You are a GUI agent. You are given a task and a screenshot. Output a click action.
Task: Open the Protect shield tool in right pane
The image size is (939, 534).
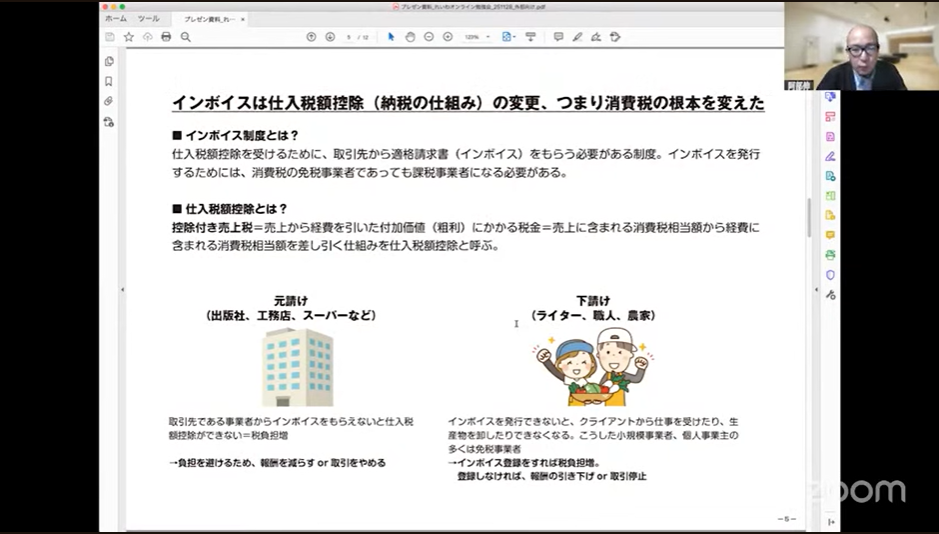click(x=830, y=275)
